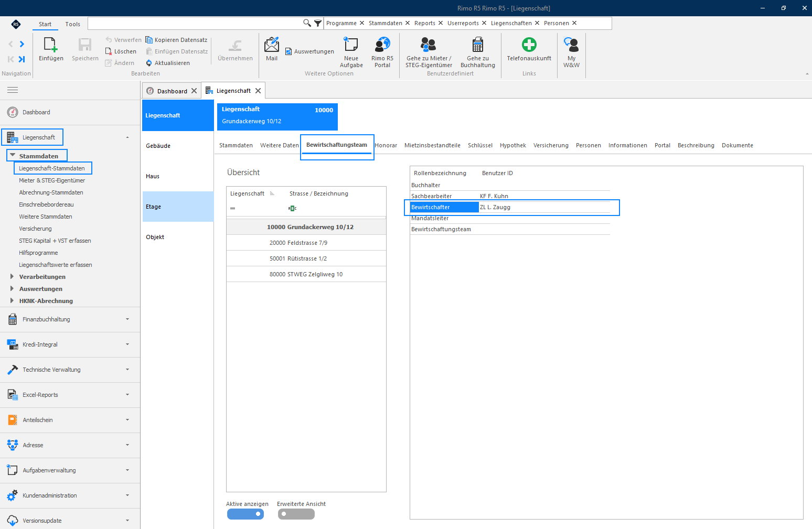Expand the Verarbeitungen tree node

tap(12, 276)
